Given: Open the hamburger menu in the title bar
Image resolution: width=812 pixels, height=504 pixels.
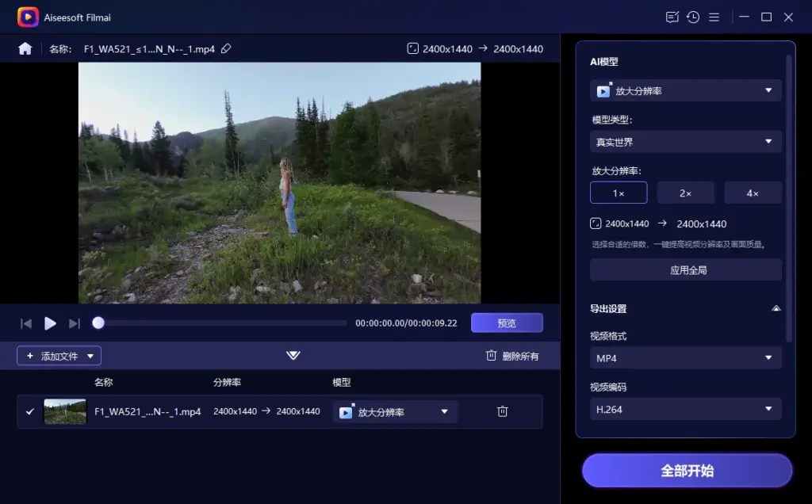Looking at the screenshot, I should pos(714,17).
